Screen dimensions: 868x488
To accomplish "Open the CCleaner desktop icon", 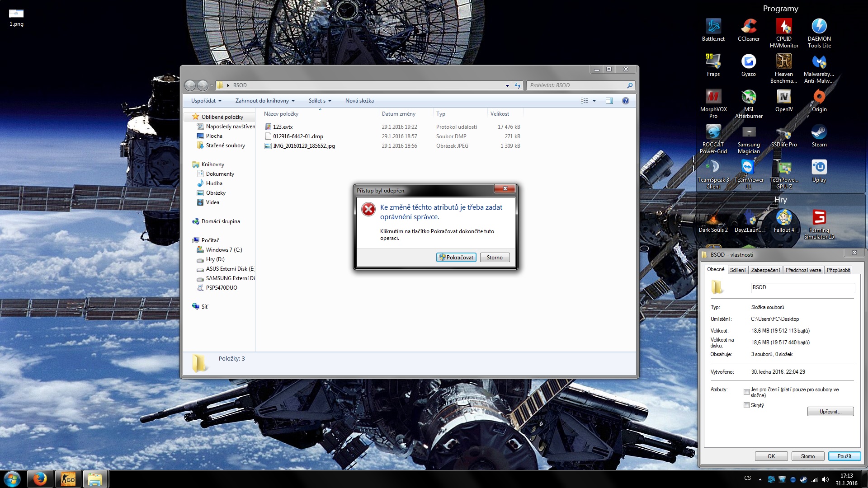I will pos(748,27).
